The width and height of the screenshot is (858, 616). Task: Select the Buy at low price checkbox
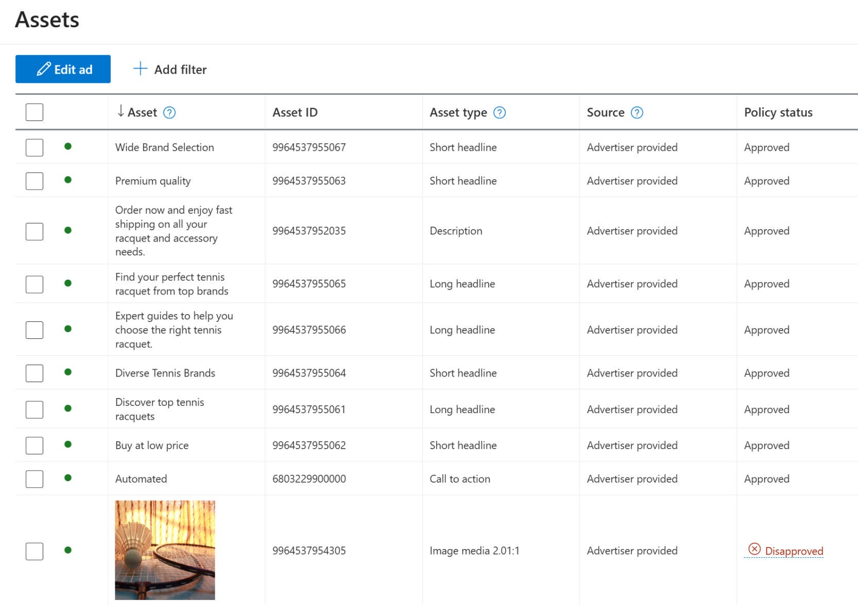[34, 445]
